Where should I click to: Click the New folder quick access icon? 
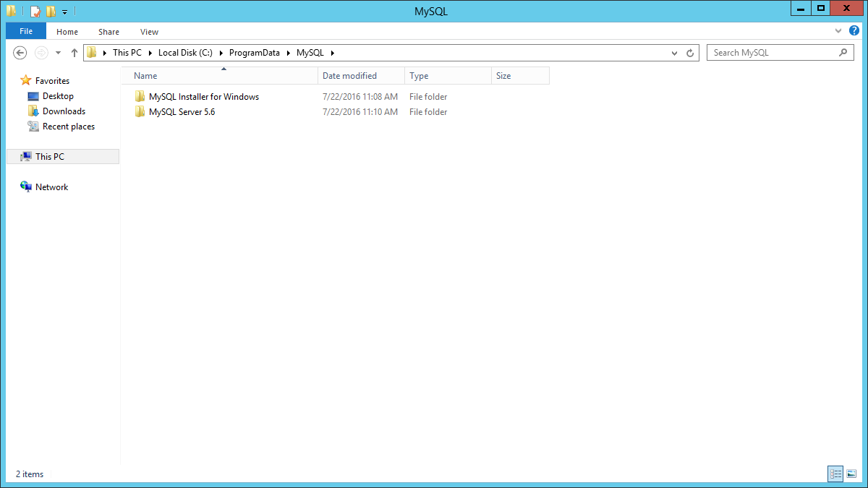pos(51,11)
